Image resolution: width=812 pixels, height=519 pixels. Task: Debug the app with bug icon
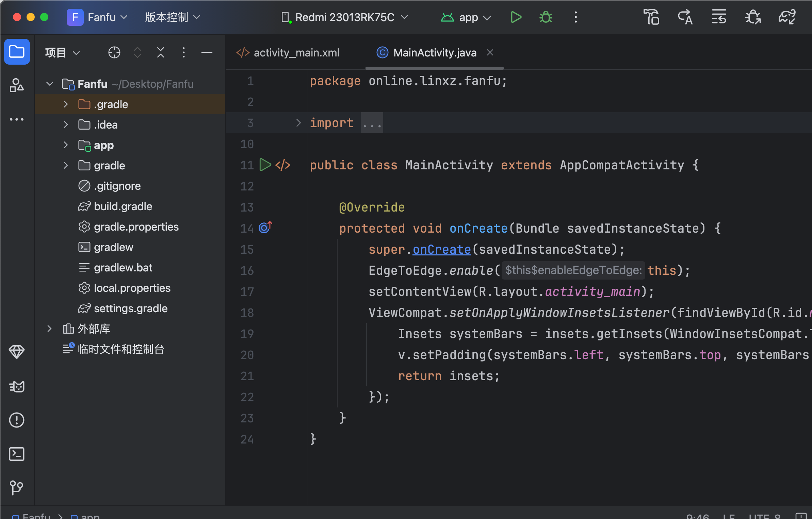(546, 17)
